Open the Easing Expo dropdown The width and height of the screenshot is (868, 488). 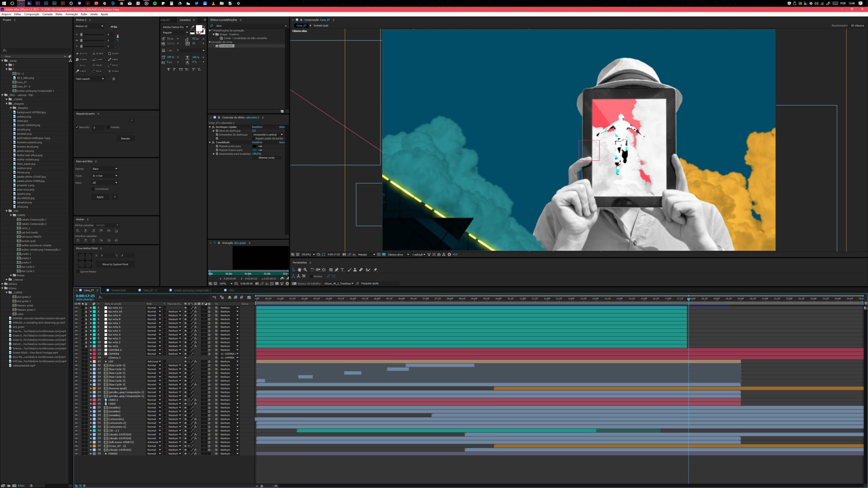coord(105,169)
